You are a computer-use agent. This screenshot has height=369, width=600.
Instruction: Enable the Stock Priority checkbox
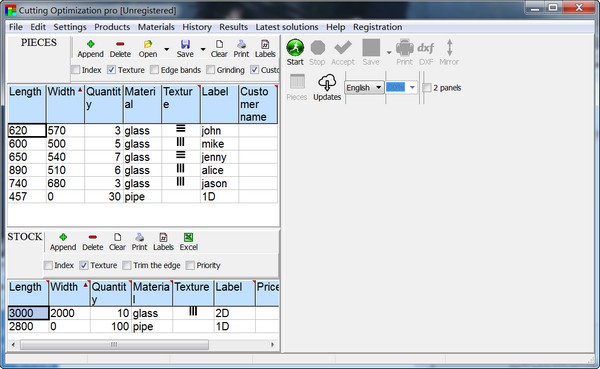[x=190, y=265]
